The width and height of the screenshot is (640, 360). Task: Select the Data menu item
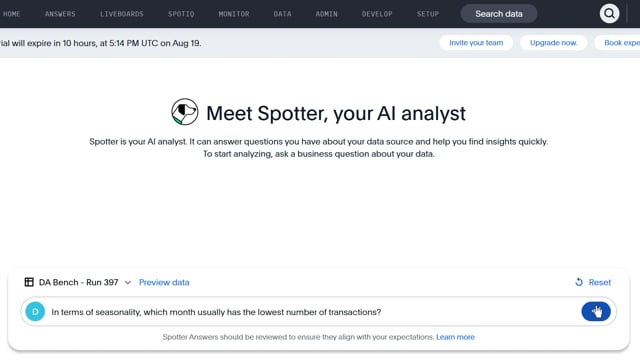(x=282, y=14)
